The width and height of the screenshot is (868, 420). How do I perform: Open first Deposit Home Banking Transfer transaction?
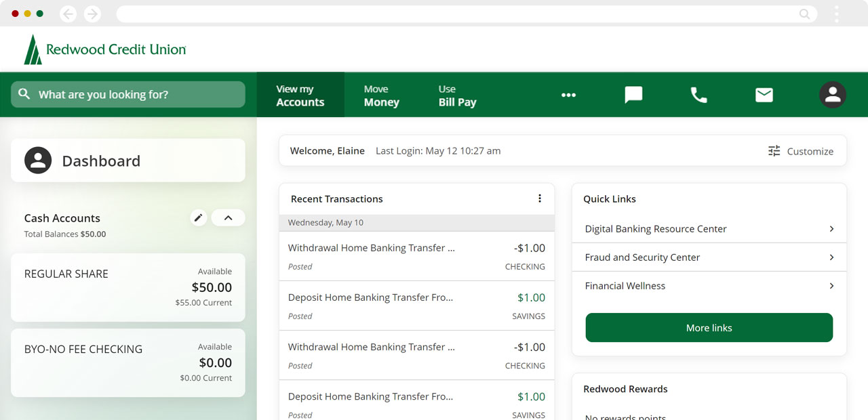[x=417, y=306]
